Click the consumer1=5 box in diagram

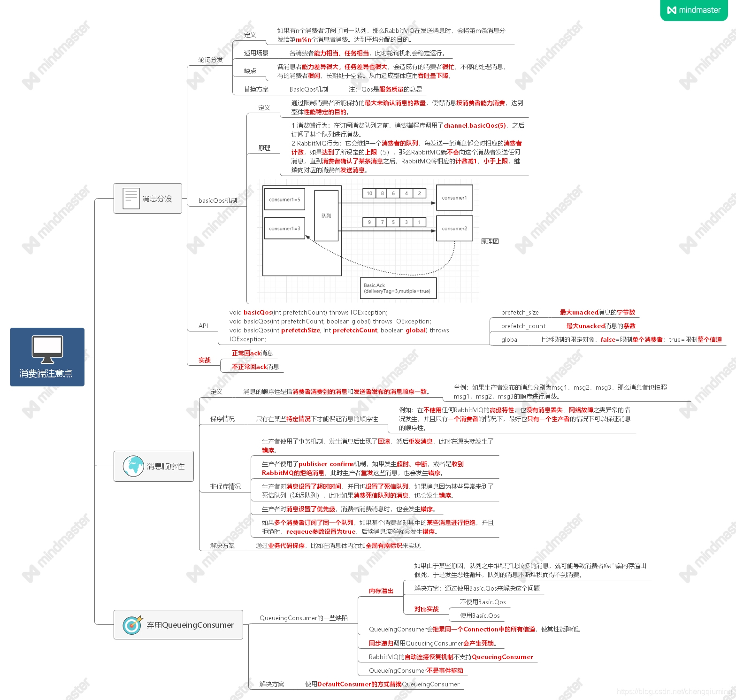(284, 200)
